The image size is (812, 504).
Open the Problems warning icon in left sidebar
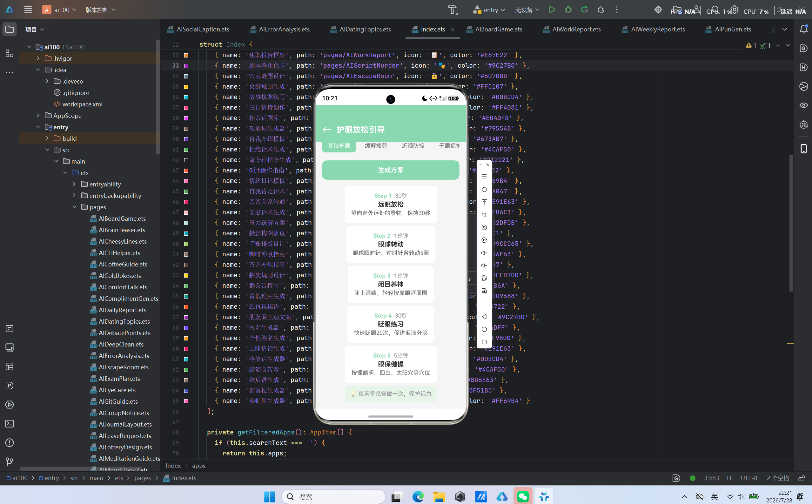coord(9,443)
